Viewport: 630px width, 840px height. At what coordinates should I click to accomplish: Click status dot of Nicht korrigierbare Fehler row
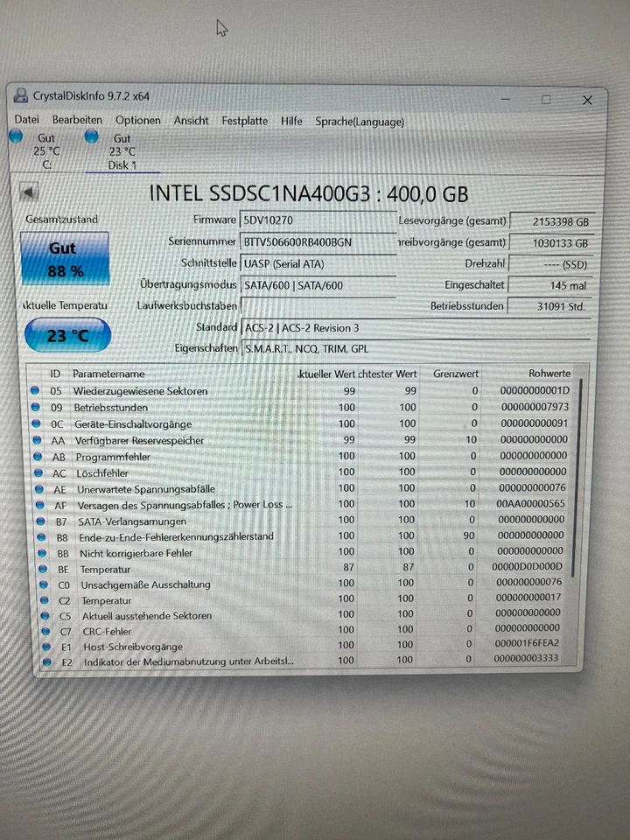[x=42, y=553]
